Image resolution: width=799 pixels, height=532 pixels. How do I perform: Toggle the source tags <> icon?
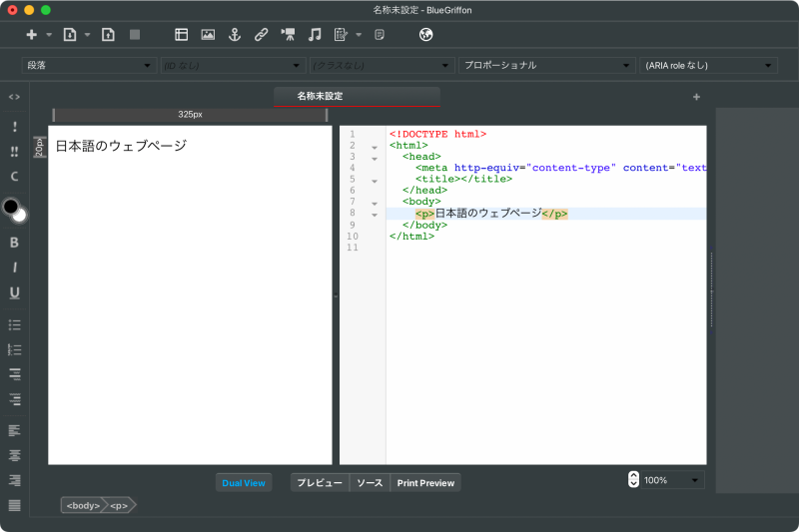pos(14,97)
